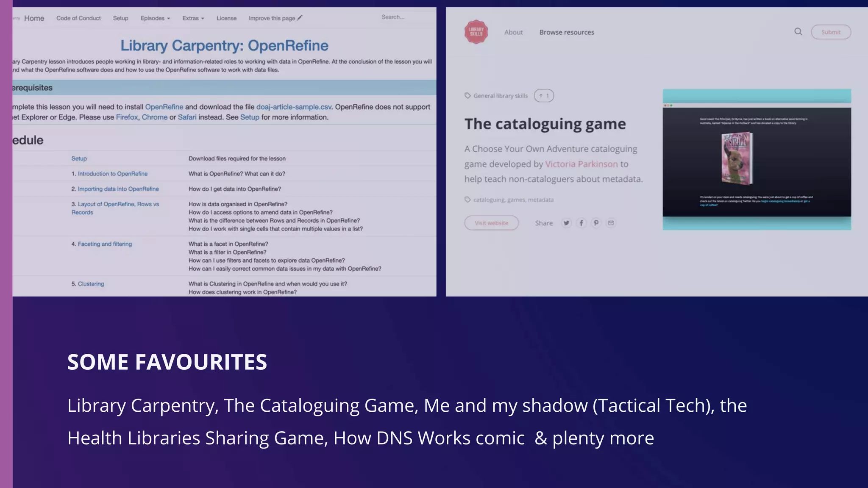The height and width of the screenshot is (488, 868).
Task: Open episode Layout of OpenRefine, Rows vs Records
Action: [x=115, y=208]
